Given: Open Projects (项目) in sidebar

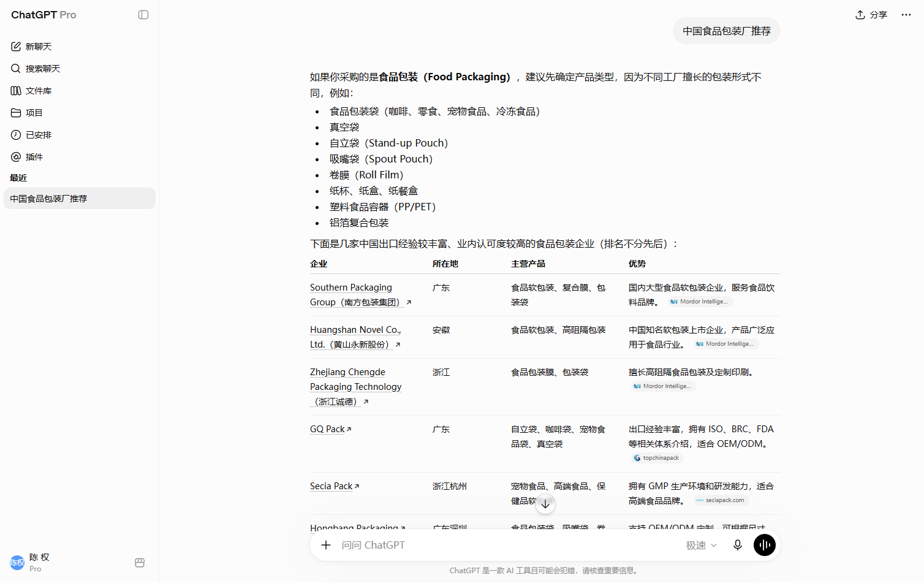Looking at the screenshot, I should click(x=80, y=113).
